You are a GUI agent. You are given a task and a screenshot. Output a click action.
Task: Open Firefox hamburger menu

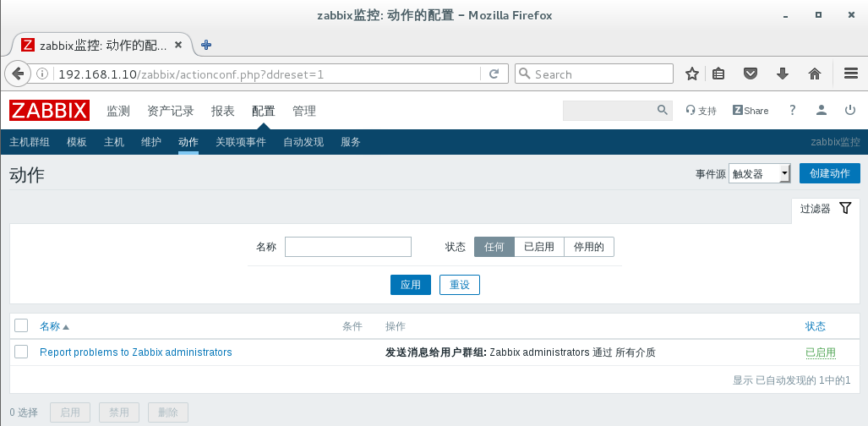(851, 74)
